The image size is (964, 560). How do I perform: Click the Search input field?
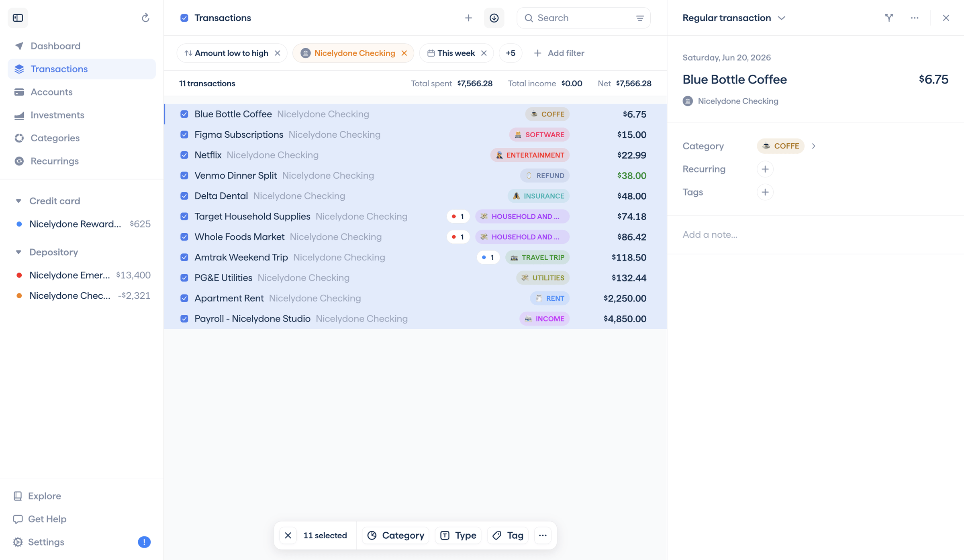[x=583, y=18]
